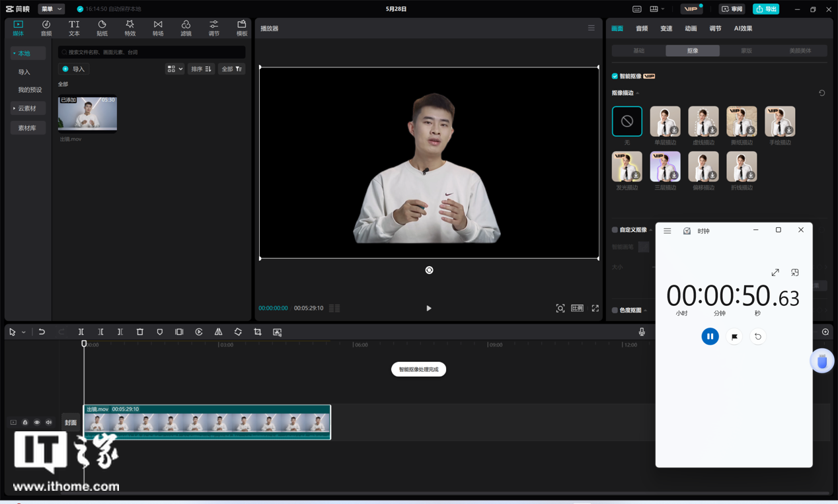Screen dimensions: 838x504
Task: Click the mirror flip tool icon
Action: tap(218, 332)
